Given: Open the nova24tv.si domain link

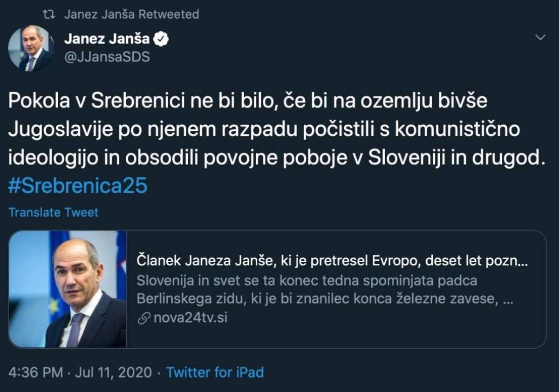Looking at the screenshot, I should click(x=190, y=318).
